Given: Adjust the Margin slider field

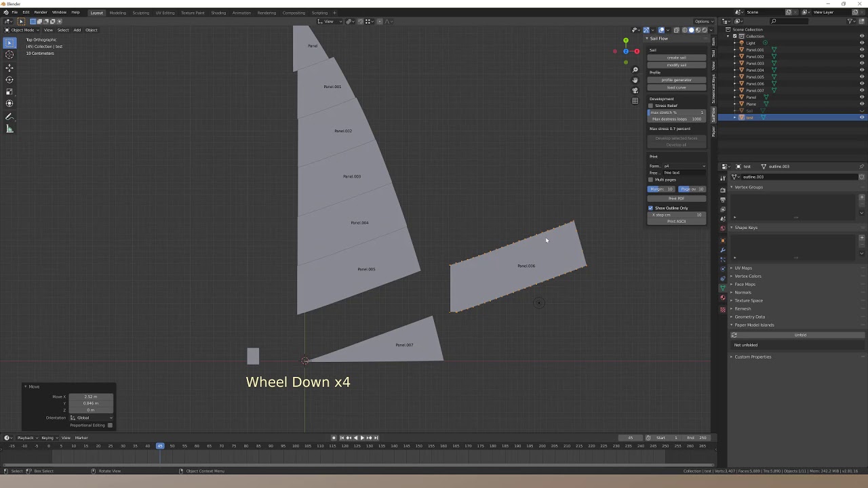Looking at the screenshot, I should 662,189.
